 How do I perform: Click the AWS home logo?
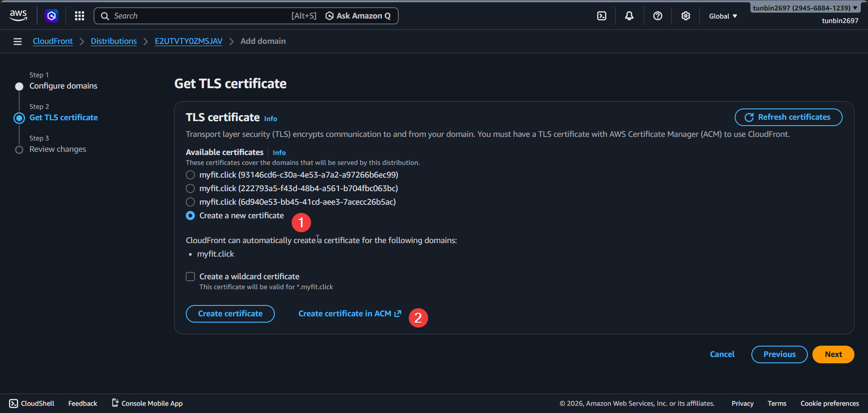pyautogui.click(x=18, y=15)
